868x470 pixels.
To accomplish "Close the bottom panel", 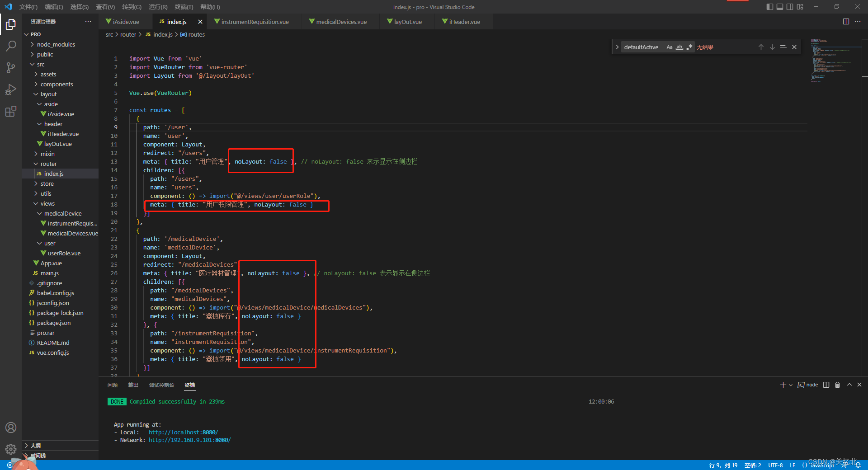I will pos(859,385).
